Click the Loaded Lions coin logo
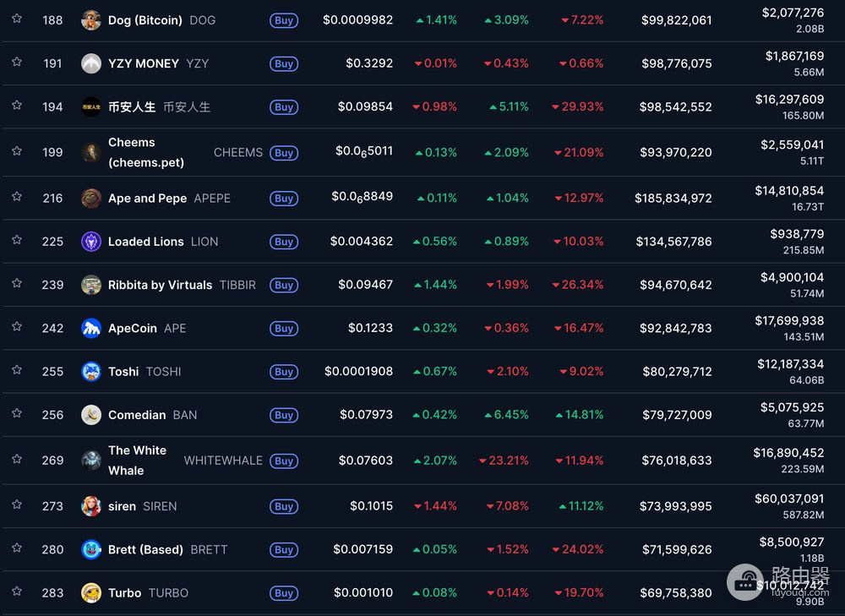 [x=91, y=242]
